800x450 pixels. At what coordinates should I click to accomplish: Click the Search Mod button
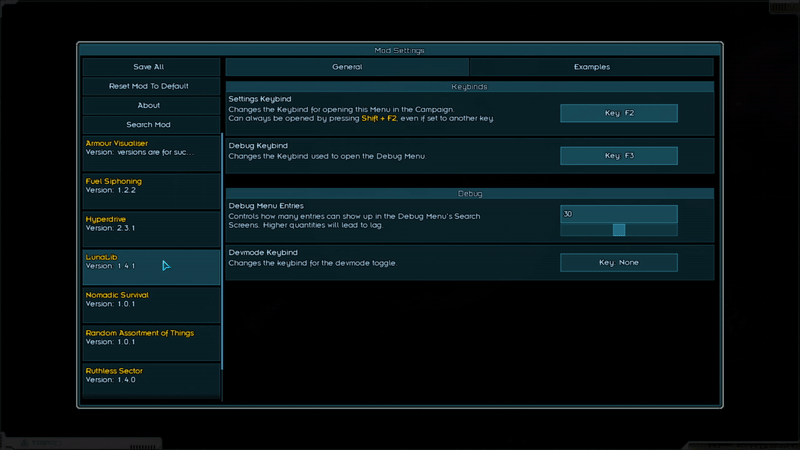pyautogui.click(x=149, y=125)
